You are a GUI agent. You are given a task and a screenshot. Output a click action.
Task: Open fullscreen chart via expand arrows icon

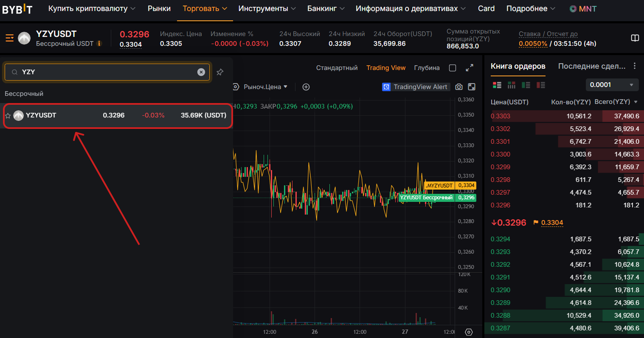click(x=469, y=67)
